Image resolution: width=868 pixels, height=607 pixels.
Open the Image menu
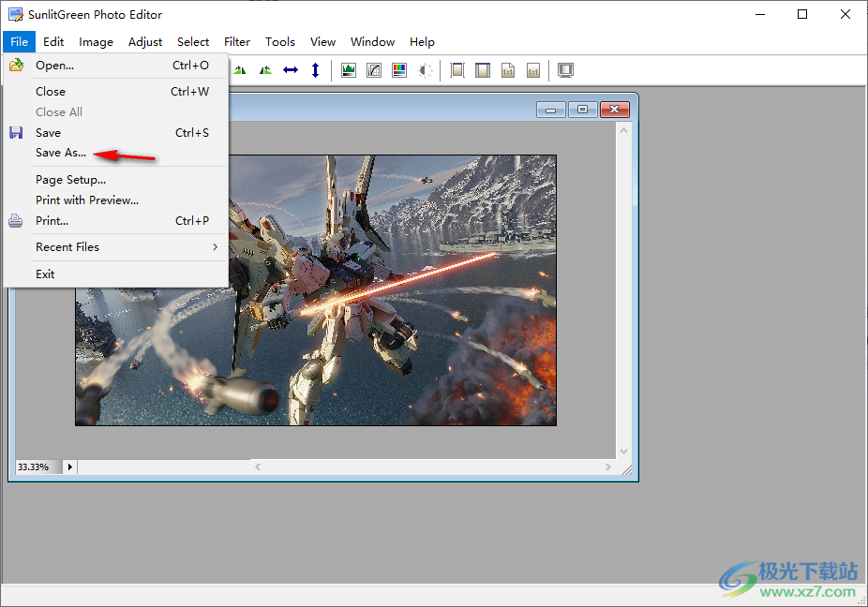pyautogui.click(x=96, y=42)
